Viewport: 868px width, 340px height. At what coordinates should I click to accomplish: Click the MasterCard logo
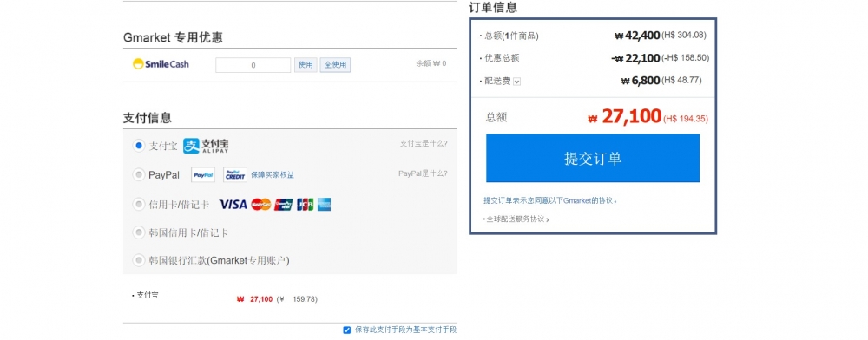click(x=260, y=205)
